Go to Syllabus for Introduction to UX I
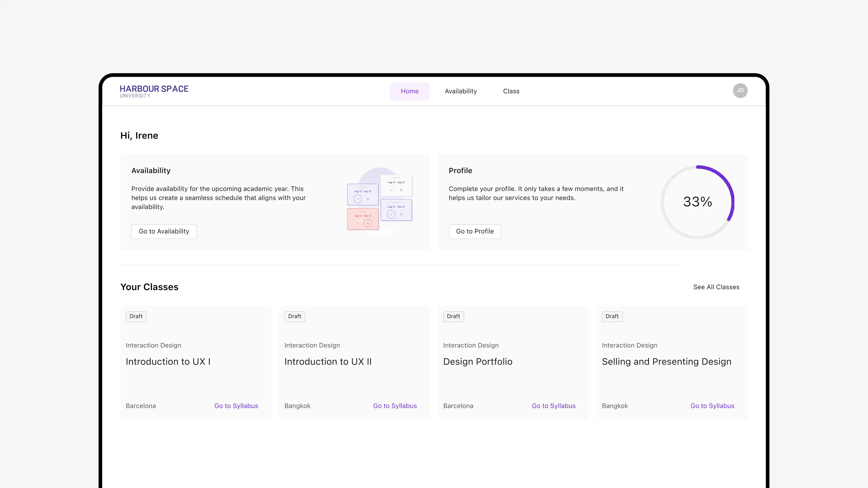The image size is (868, 488). [x=236, y=406]
